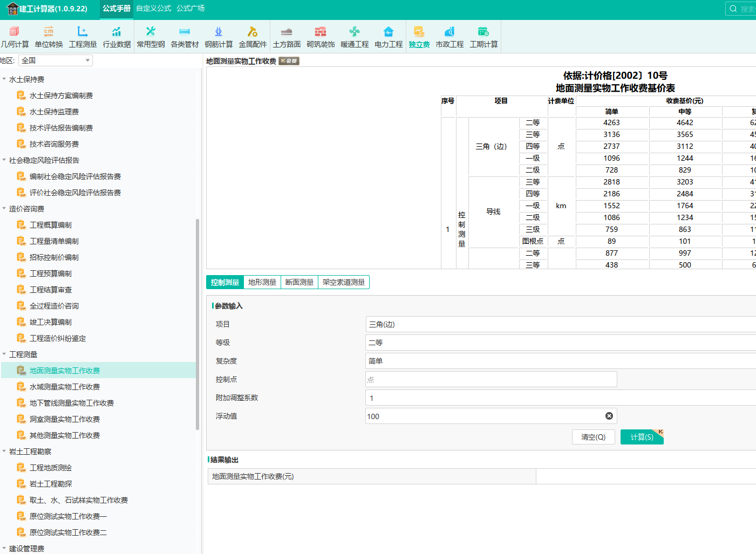
Task: Click the left tree panel scrollbar
Action: [x=197, y=324]
